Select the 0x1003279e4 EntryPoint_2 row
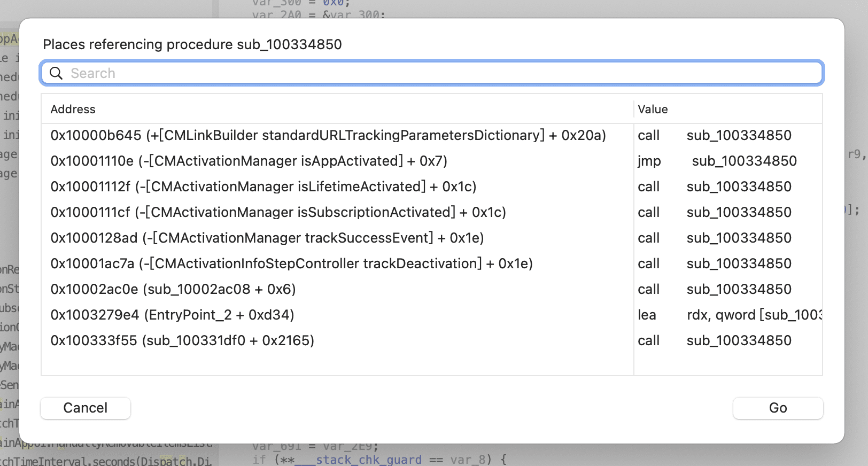868x466 pixels. [432, 315]
